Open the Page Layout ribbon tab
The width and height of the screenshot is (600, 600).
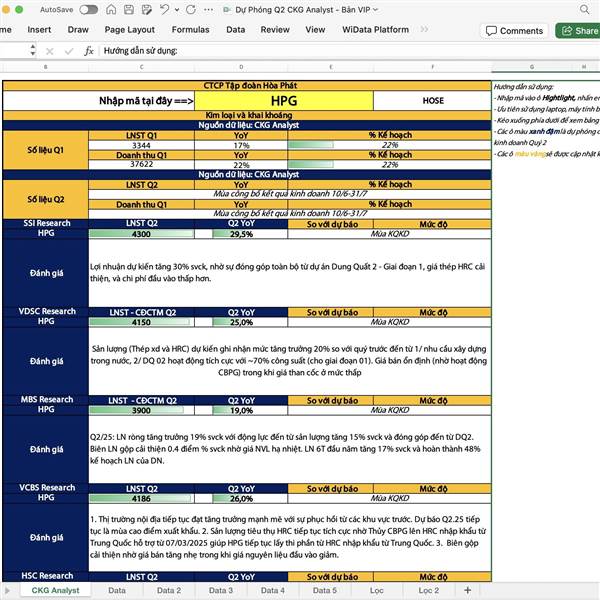130,29
